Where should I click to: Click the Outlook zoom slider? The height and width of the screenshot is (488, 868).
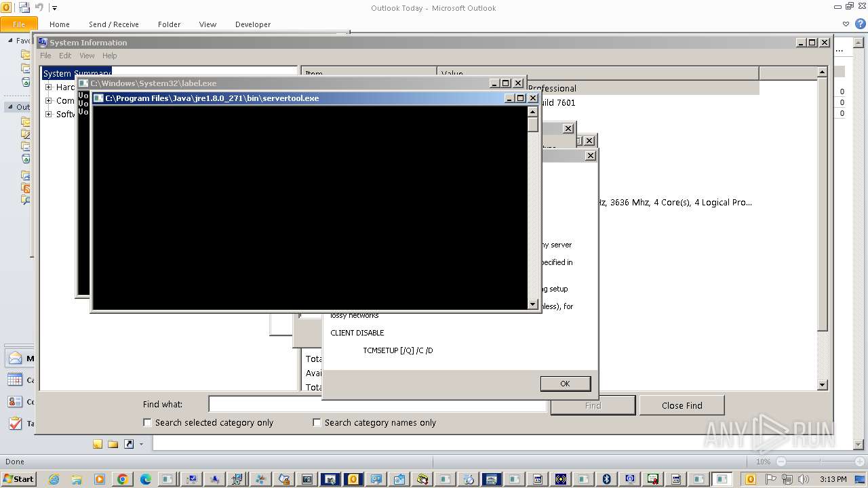pyautogui.click(x=820, y=462)
